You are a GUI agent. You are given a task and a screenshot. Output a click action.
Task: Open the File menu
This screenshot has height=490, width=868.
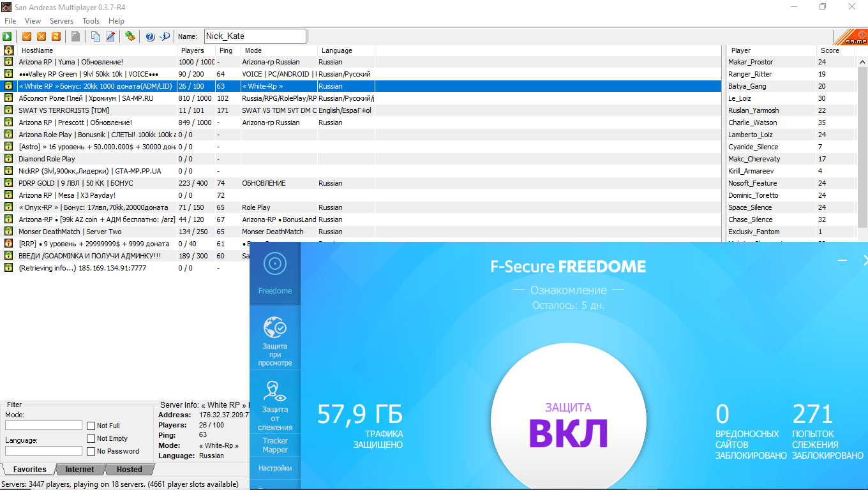[10, 21]
